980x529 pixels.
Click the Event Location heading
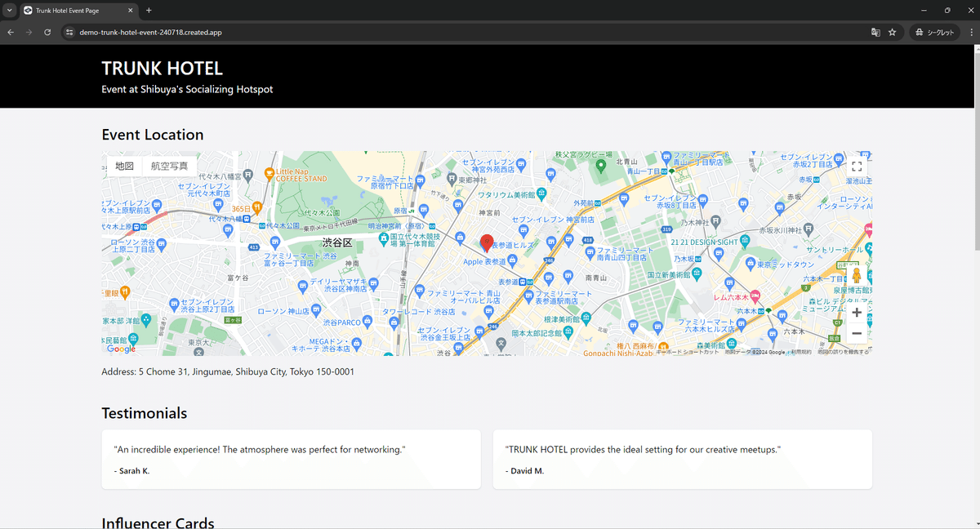[x=153, y=135]
